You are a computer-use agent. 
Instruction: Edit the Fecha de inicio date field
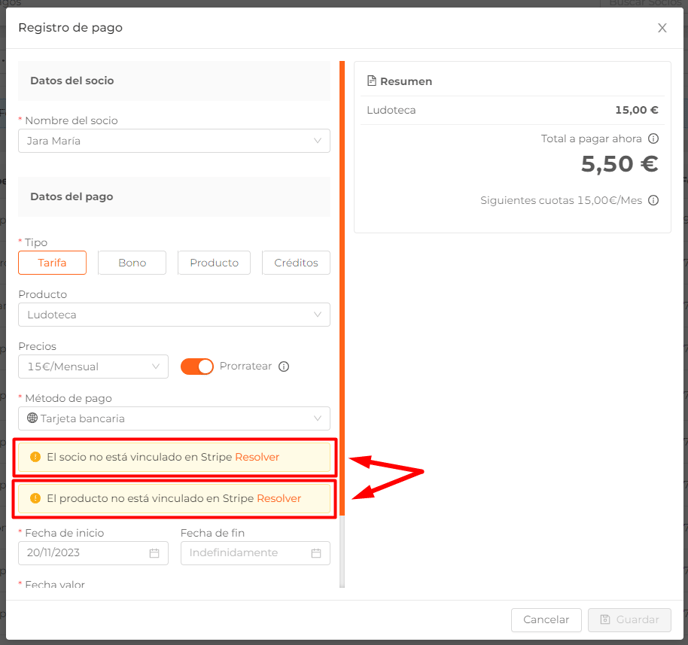pyautogui.click(x=93, y=553)
